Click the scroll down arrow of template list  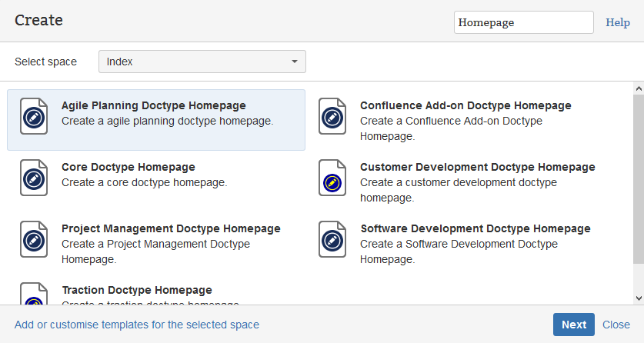(x=638, y=298)
